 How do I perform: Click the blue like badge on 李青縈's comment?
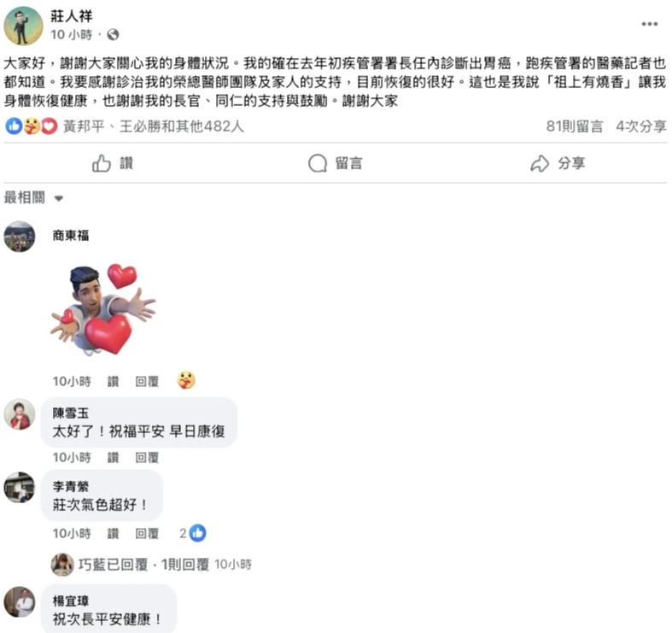pyautogui.click(x=197, y=533)
